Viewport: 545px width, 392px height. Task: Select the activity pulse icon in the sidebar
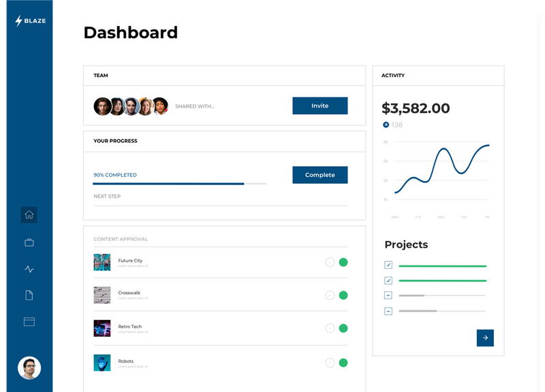(29, 268)
